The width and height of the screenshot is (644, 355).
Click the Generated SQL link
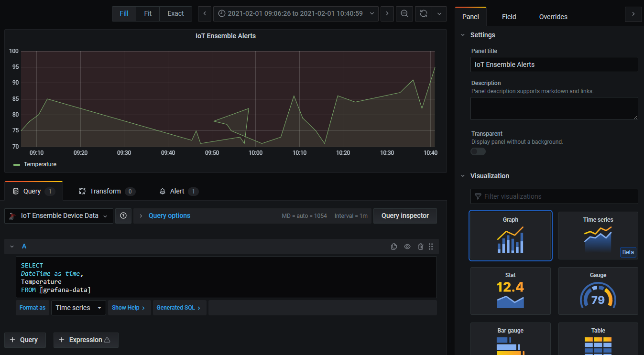[179, 308]
